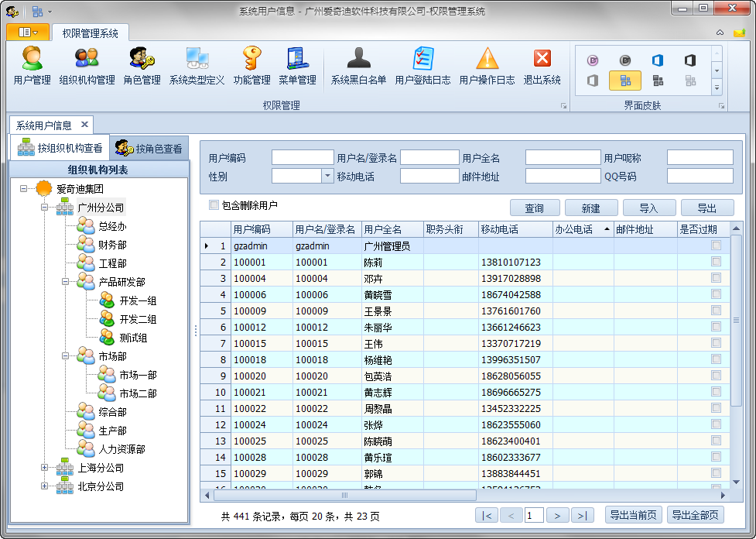The width and height of the screenshot is (756, 539).
Task: Toggle 是否过期 checkbox for 王伟 row
Action: (716, 343)
